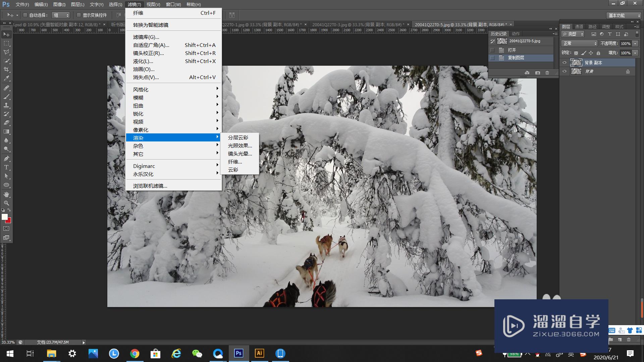Open the 正常 blend mode dropdown
Screen dimensions: 644x362
click(x=579, y=44)
